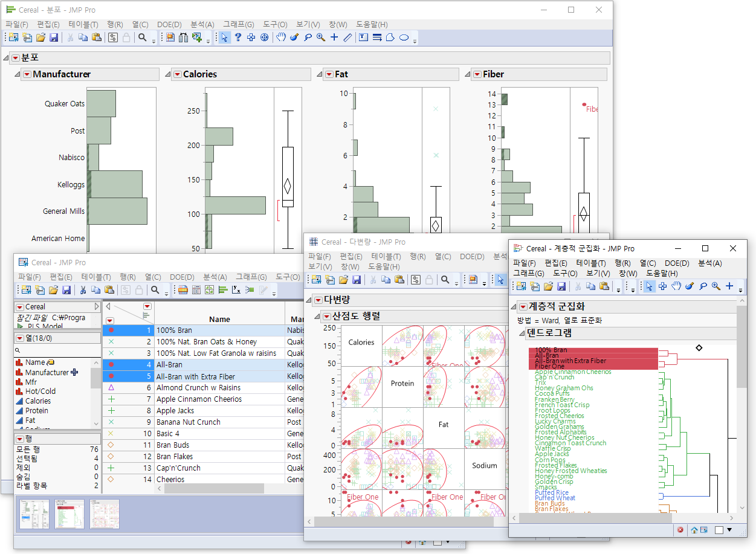756x554 pixels.
Task: Open the 그래프(G) menu
Action: [239, 24]
